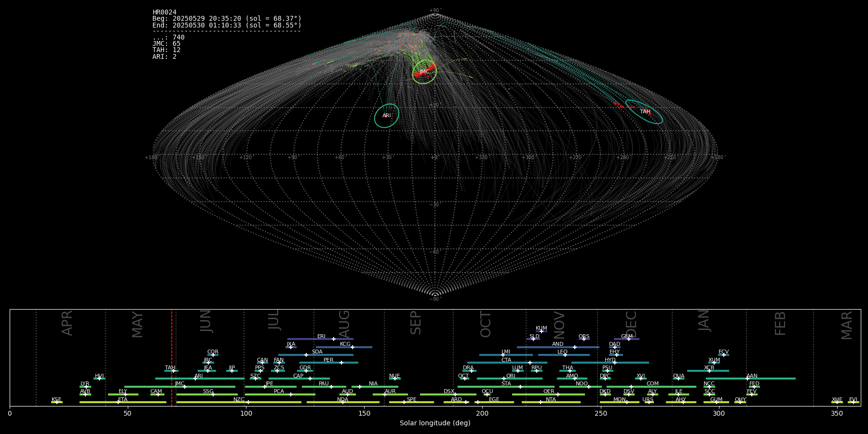This screenshot has width=868, height=434.
Task: Click the KCG shower label in timeline
Action: coord(345,344)
